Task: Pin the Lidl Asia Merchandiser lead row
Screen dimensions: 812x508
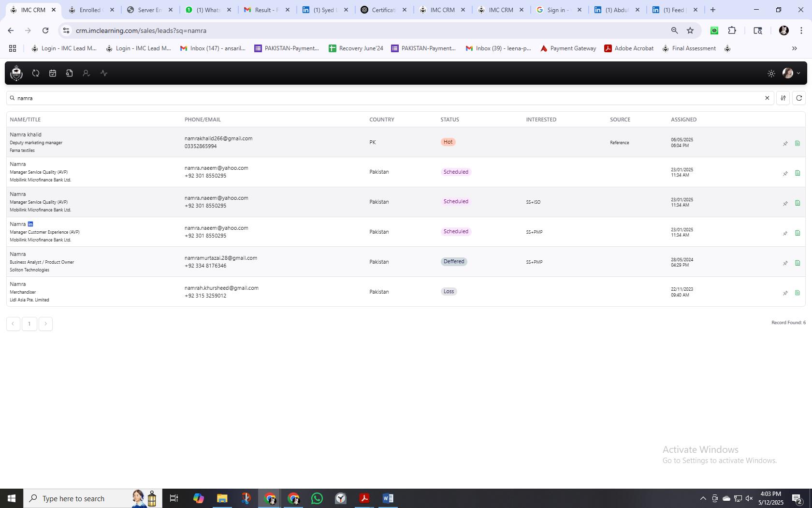Action: [x=785, y=293]
